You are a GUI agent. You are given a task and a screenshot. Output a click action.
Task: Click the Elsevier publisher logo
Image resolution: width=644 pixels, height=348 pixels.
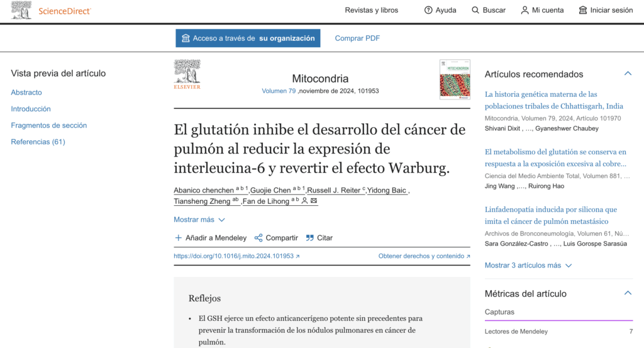[187, 74]
